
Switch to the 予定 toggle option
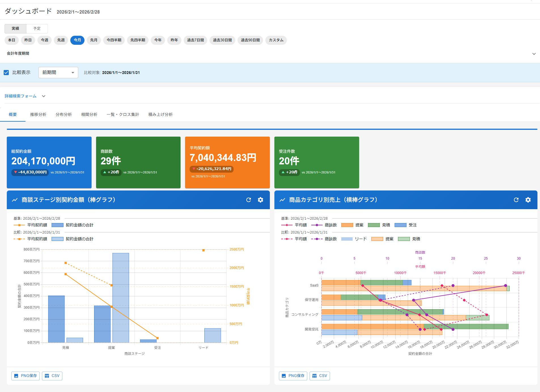point(37,29)
